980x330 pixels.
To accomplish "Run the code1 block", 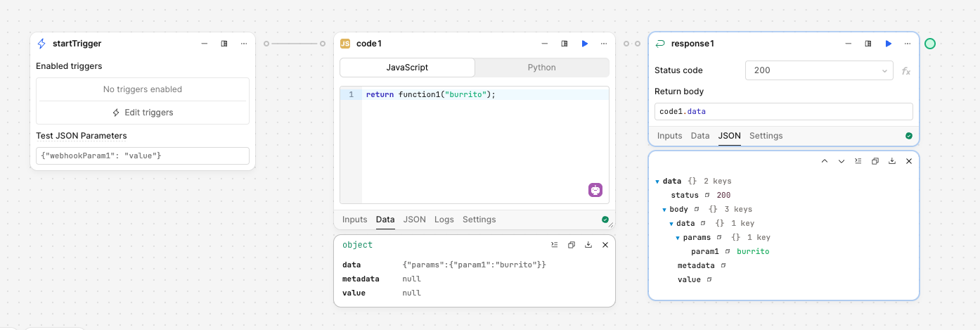I will [x=584, y=44].
